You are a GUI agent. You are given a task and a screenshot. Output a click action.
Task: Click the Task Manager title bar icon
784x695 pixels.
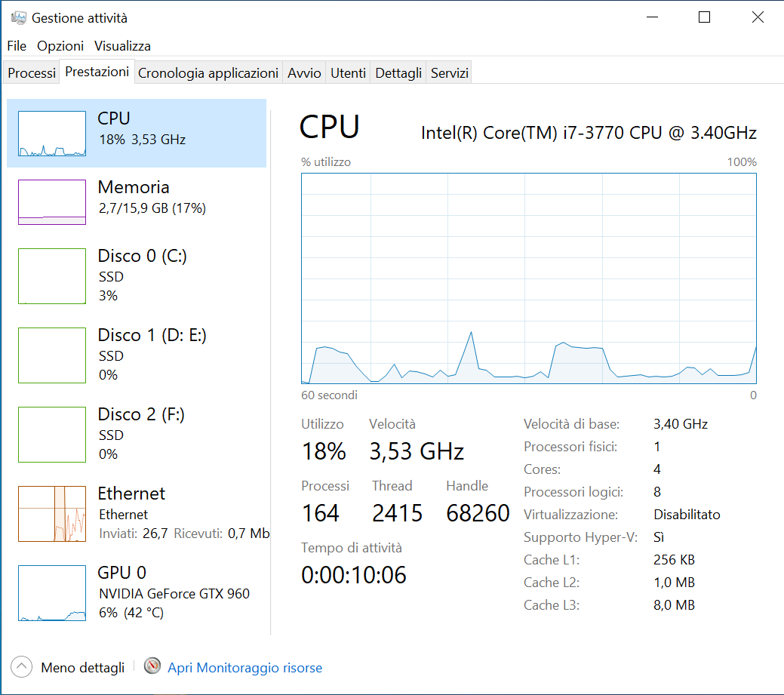(x=18, y=17)
